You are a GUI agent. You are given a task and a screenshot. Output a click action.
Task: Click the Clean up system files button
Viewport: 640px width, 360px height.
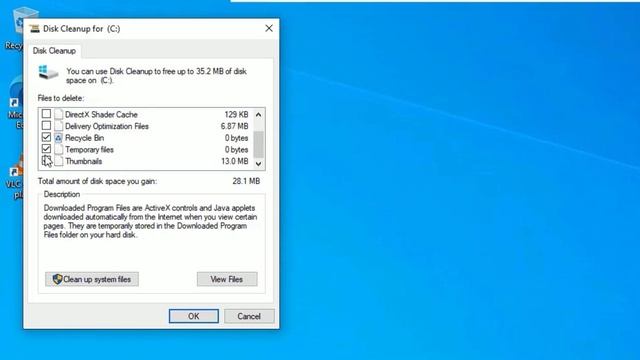pos(92,279)
